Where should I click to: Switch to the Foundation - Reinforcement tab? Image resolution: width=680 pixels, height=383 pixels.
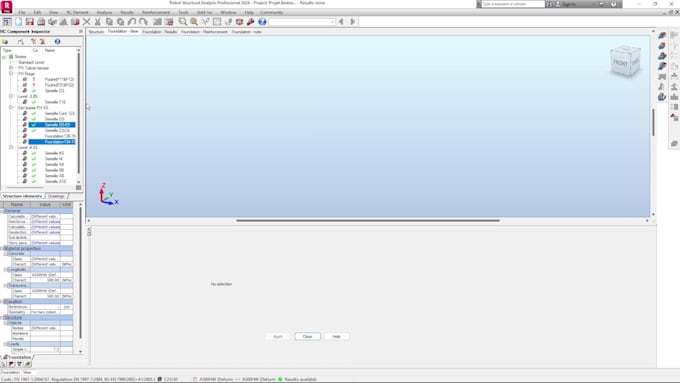pyautogui.click(x=204, y=32)
